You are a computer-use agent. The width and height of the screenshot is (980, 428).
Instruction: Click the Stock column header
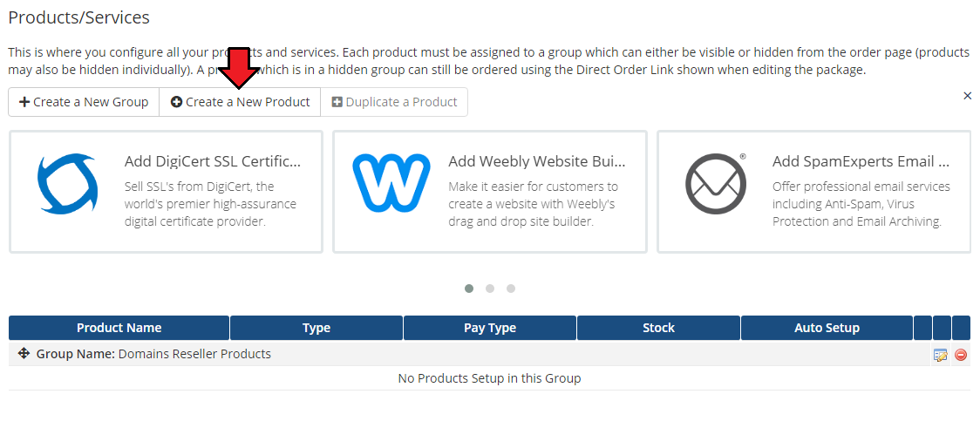658,328
